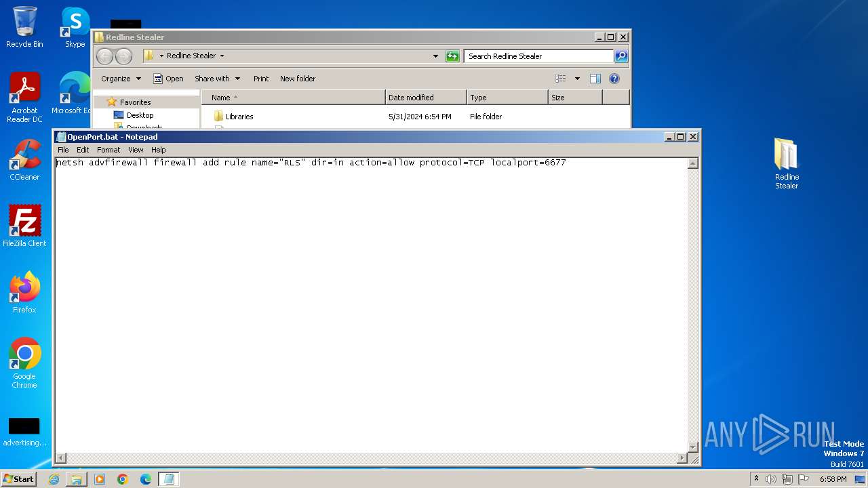The height and width of the screenshot is (488, 868).
Task: Open Google Chrome desktop shortcut
Action: 24,363
